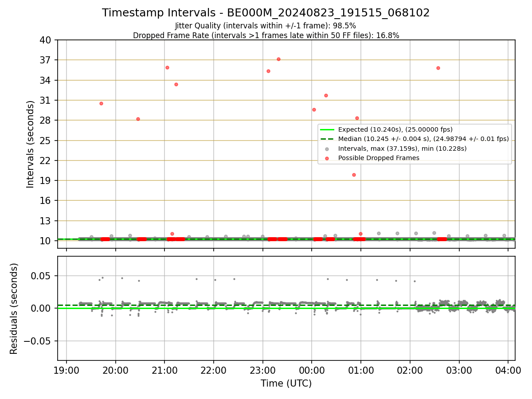Click the dashed green line sample in legend

coord(327,139)
